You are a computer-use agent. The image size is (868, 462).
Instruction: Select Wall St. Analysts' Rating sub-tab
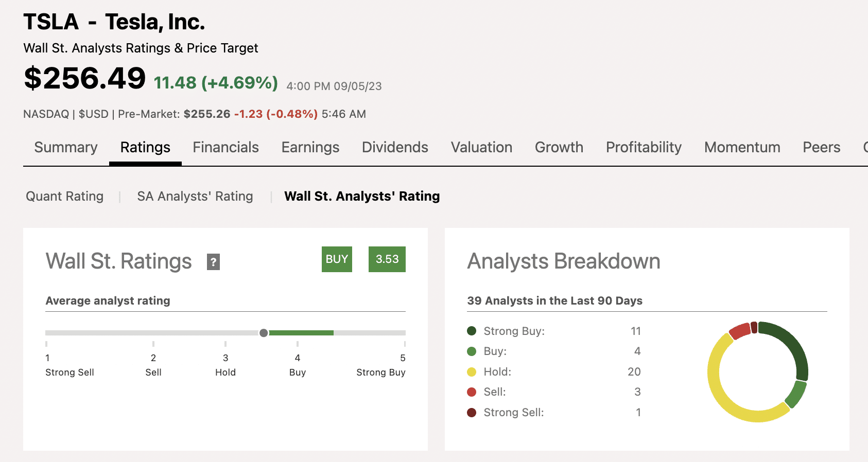(x=362, y=197)
